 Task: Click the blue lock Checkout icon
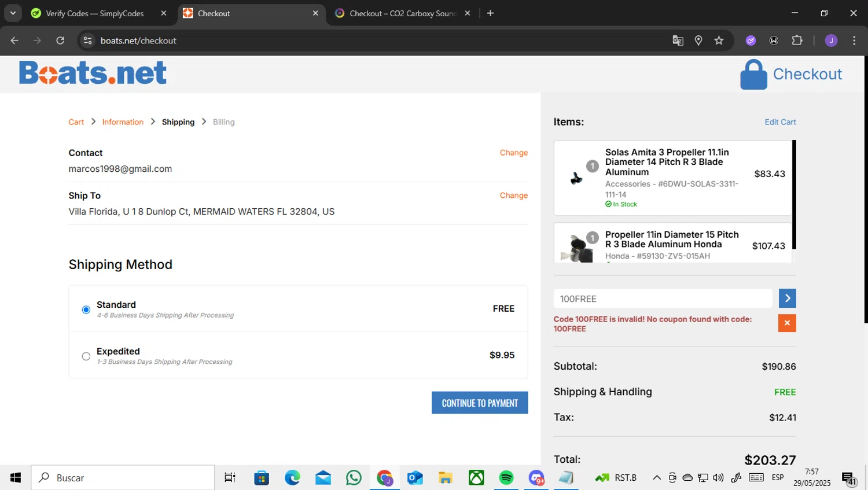click(753, 75)
